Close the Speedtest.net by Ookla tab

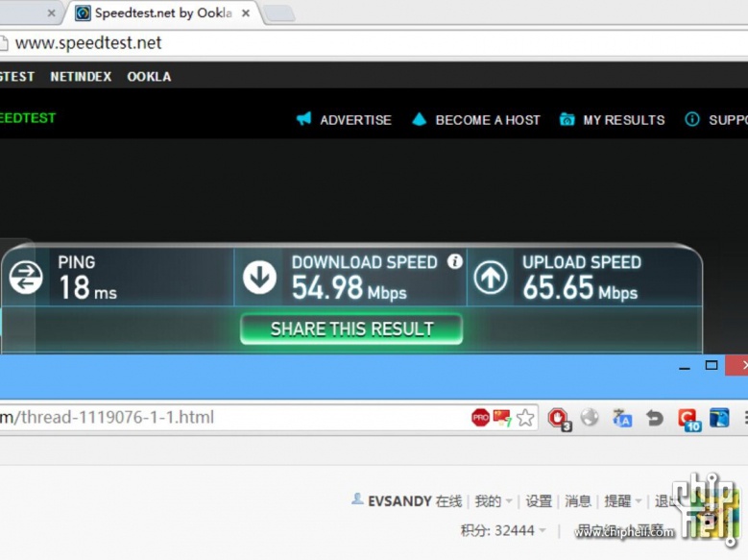[246, 13]
